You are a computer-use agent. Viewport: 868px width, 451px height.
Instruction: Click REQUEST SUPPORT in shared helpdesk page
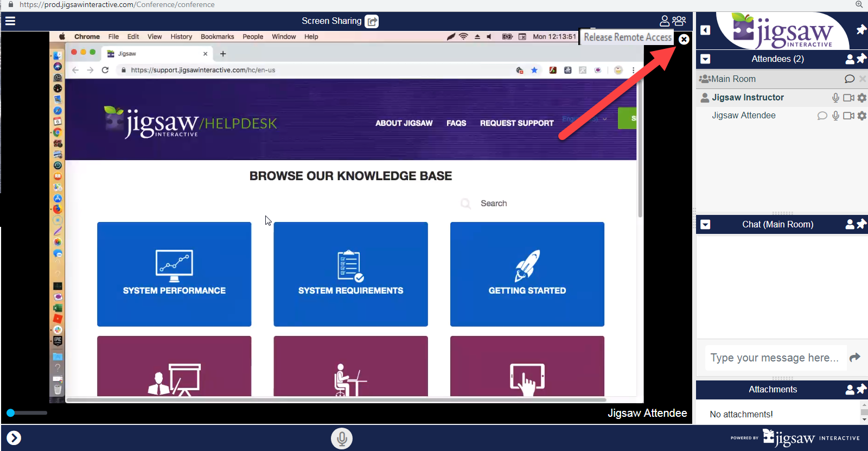tap(516, 123)
